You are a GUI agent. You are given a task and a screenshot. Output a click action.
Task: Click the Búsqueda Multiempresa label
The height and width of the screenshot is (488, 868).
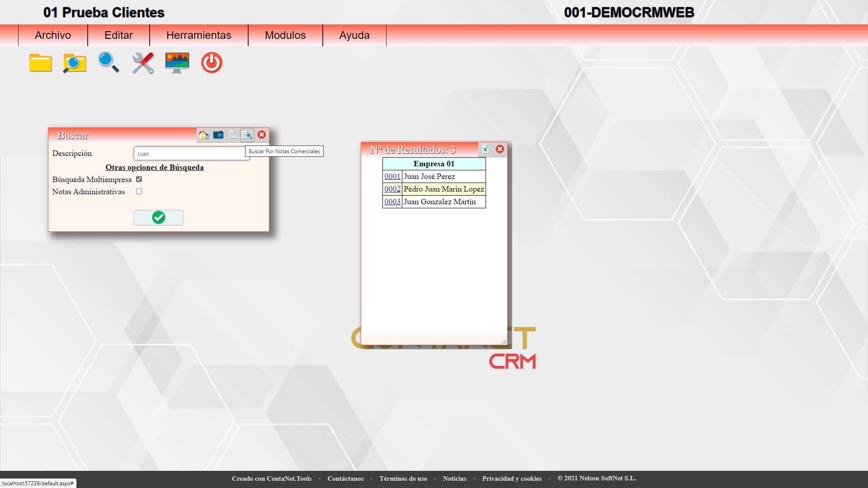[92, 180]
